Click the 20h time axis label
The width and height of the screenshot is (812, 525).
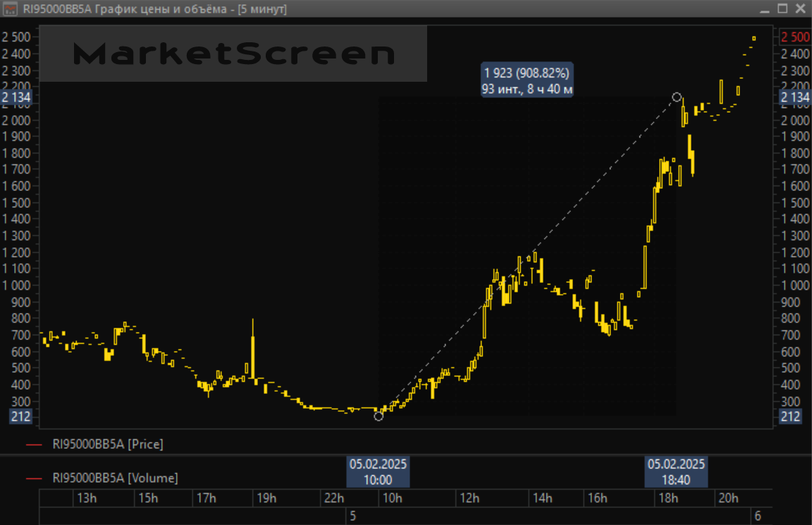(x=727, y=498)
